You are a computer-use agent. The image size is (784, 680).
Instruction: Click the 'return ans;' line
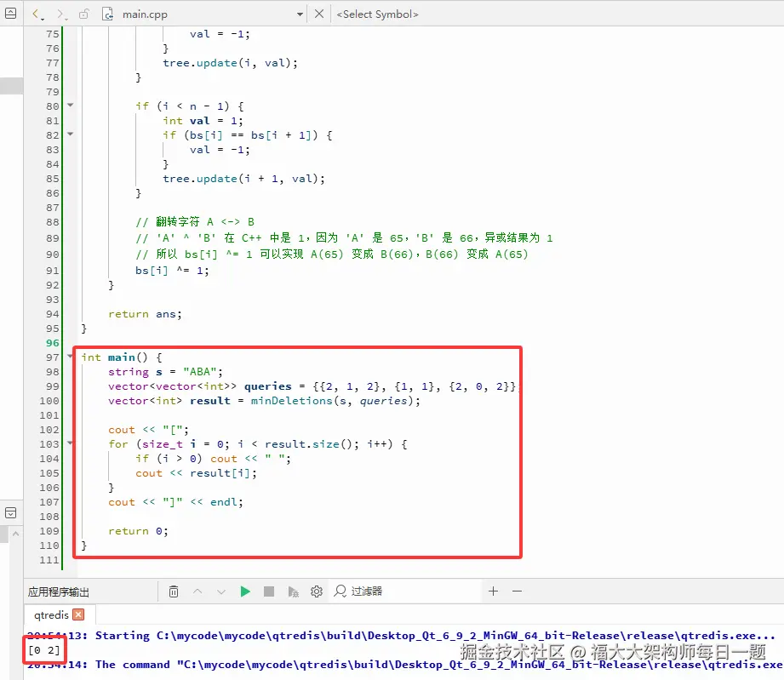point(145,314)
